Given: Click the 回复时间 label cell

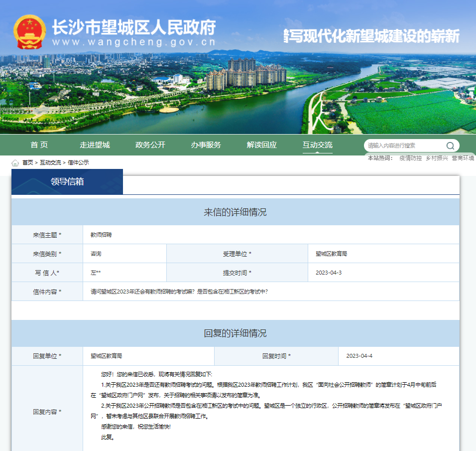Looking at the screenshot, I should click(276, 356).
